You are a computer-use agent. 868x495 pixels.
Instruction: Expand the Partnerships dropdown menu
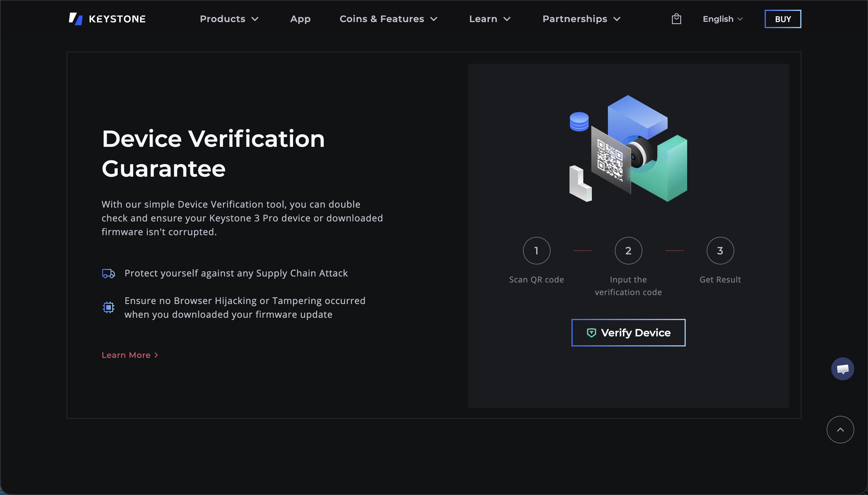[581, 19]
